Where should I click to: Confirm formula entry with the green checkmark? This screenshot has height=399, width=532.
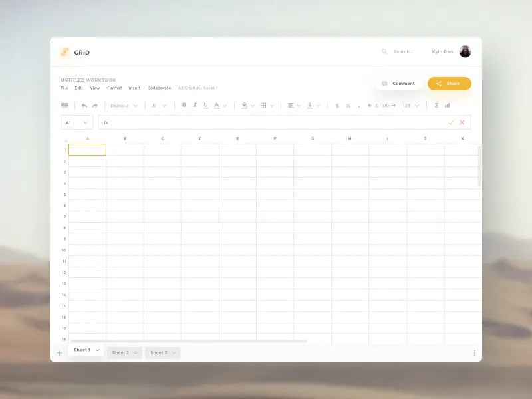click(452, 122)
